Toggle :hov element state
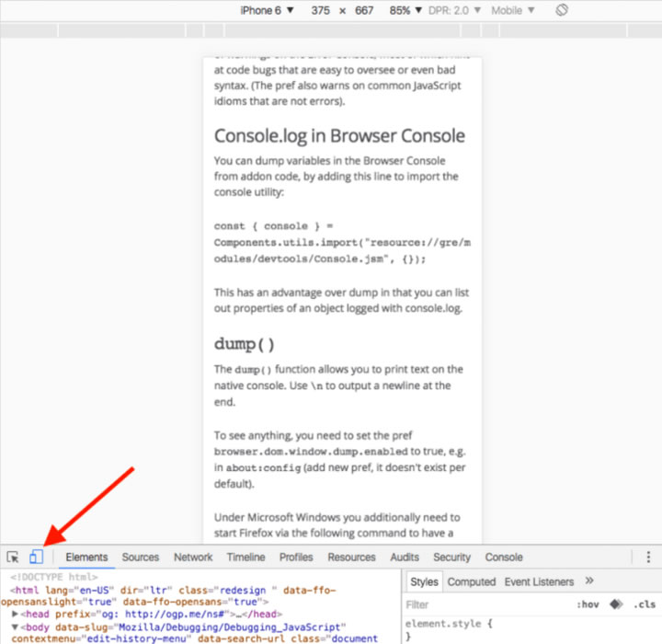The width and height of the screenshot is (662, 644). coord(588,604)
